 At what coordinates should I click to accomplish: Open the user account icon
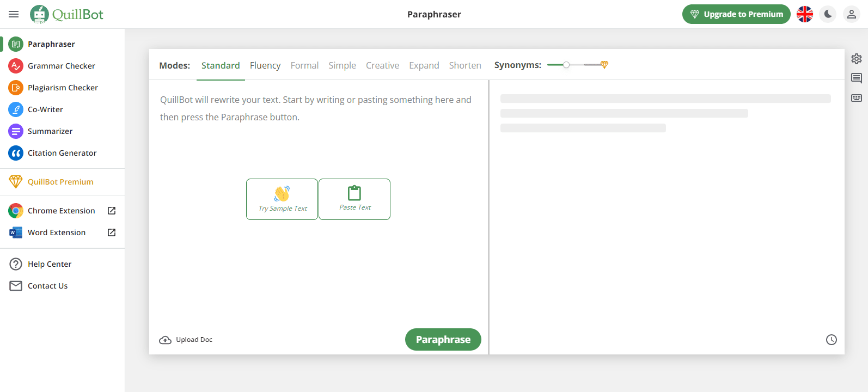point(852,14)
